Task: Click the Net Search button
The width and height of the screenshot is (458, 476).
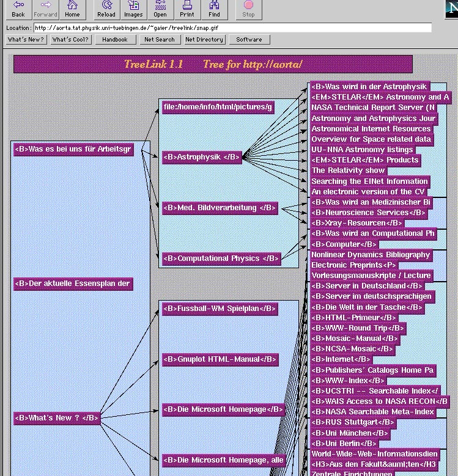Action: (160, 40)
